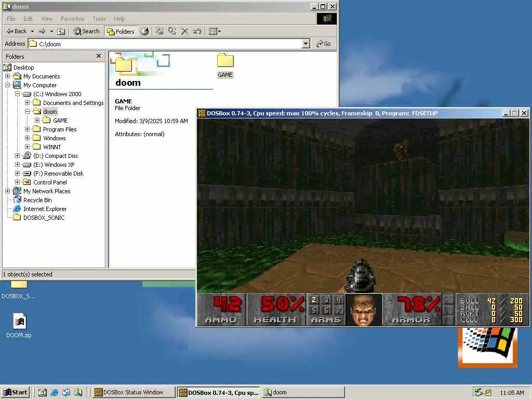Click the clock showing 11:05 AM
Image resolution: width=532 pixels, height=399 pixels.
click(x=512, y=393)
